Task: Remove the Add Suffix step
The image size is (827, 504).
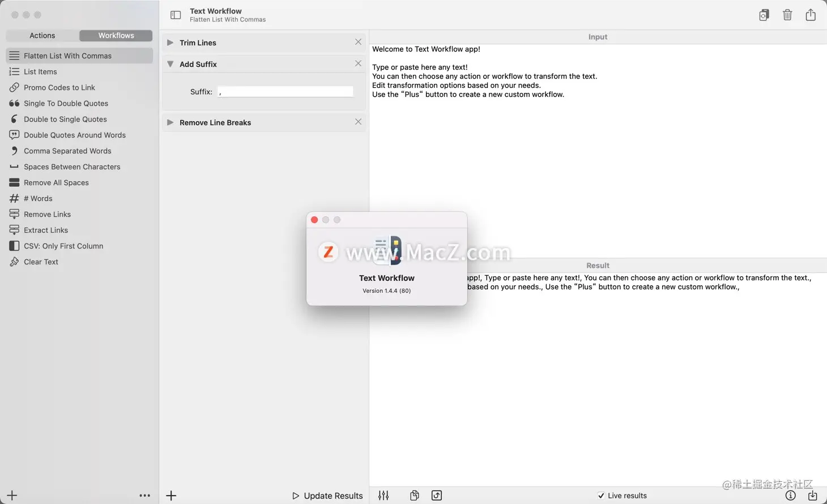Action: coord(358,63)
